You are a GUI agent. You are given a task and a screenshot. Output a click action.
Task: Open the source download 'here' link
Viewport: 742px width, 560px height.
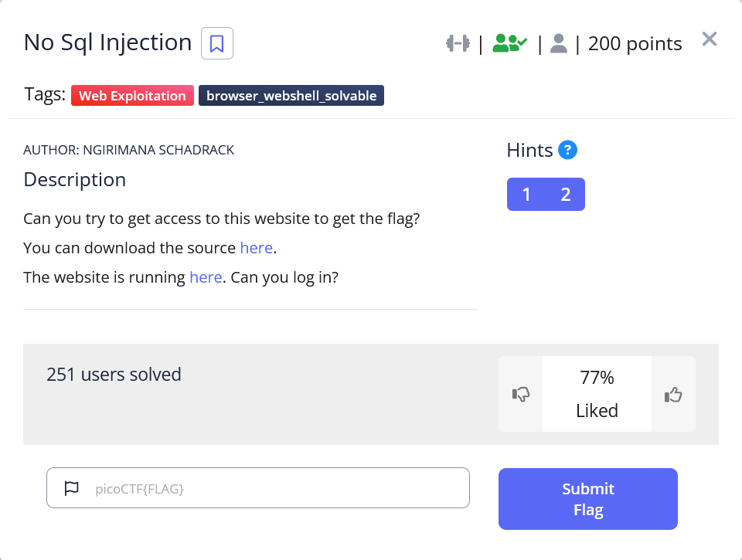257,248
